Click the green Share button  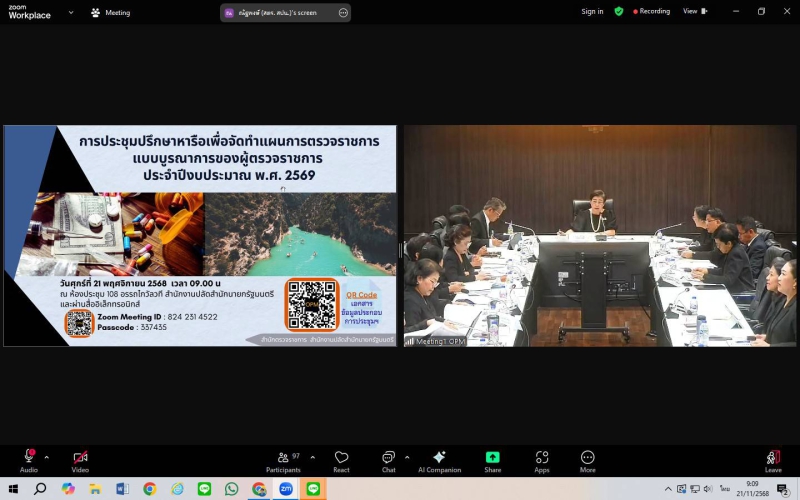(492, 458)
